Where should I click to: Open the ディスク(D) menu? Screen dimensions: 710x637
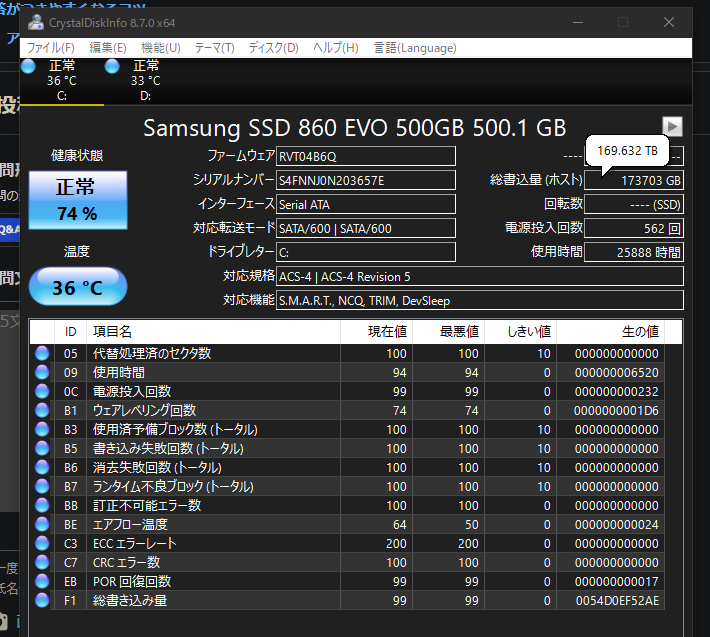(x=273, y=48)
